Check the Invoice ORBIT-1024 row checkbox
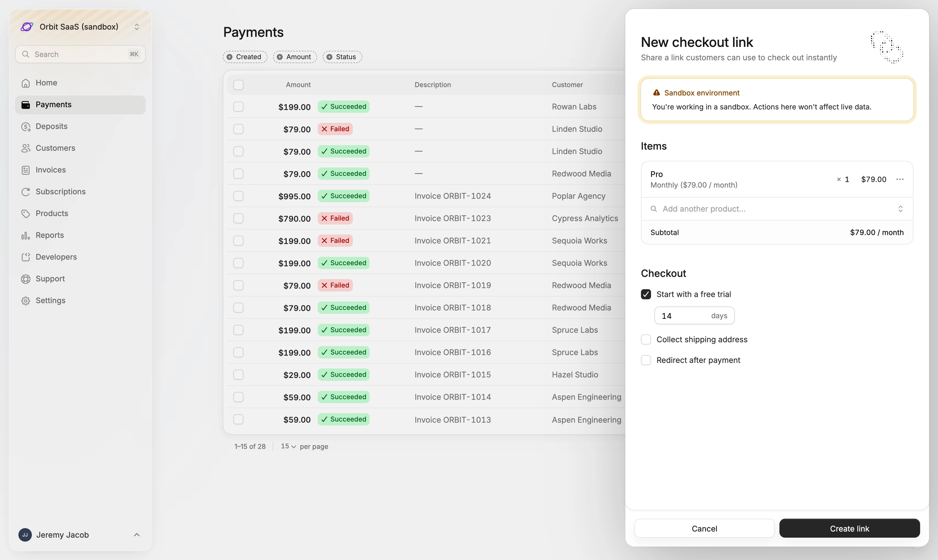Screen dimensions: 938x560 [x=238, y=196]
